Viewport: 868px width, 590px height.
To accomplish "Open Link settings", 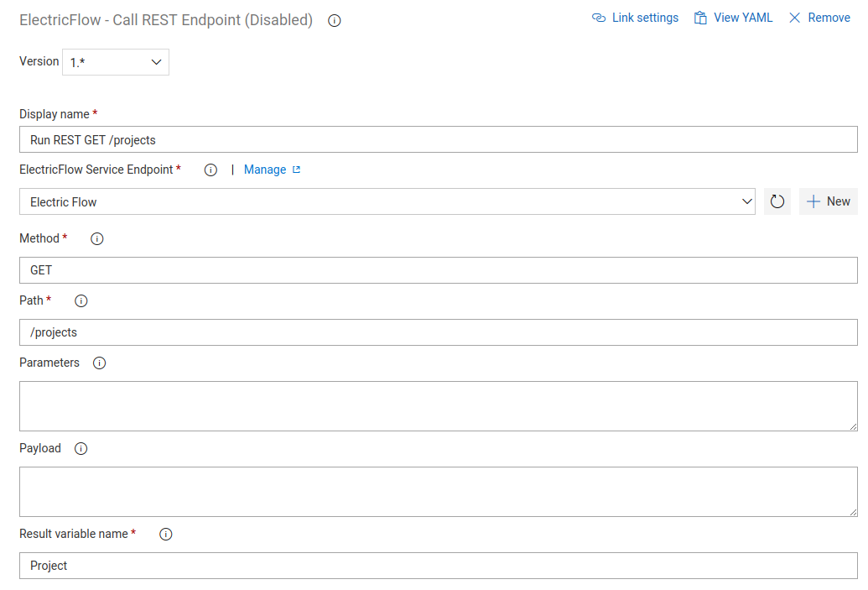I will tap(635, 18).
